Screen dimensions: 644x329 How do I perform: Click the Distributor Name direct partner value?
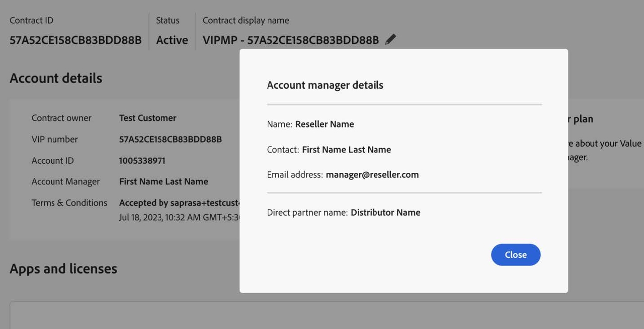385,213
